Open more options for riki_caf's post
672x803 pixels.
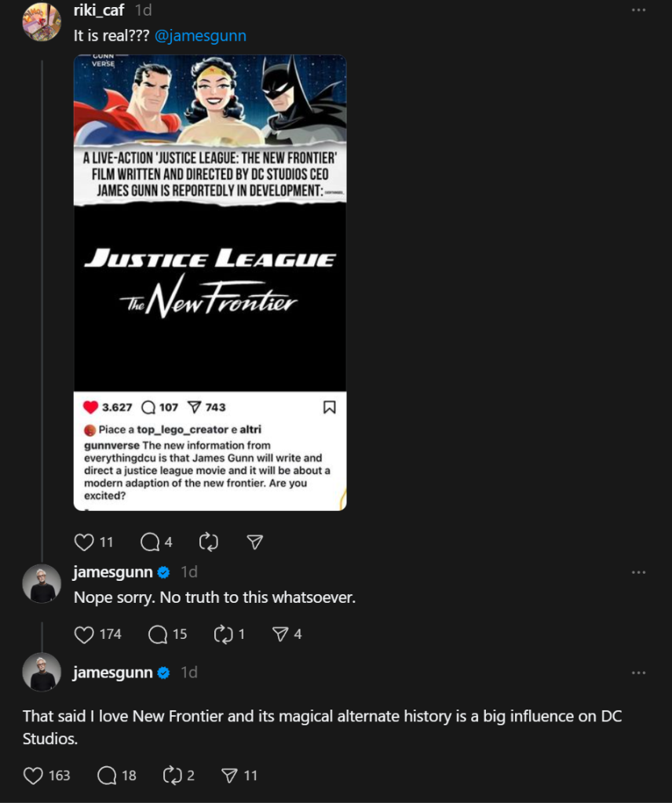(639, 10)
